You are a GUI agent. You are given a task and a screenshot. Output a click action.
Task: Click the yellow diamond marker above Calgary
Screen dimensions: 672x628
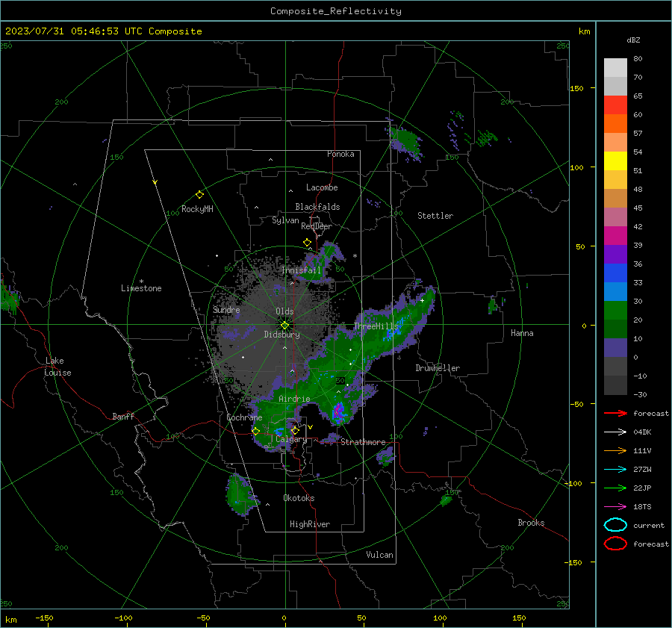coord(295,430)
